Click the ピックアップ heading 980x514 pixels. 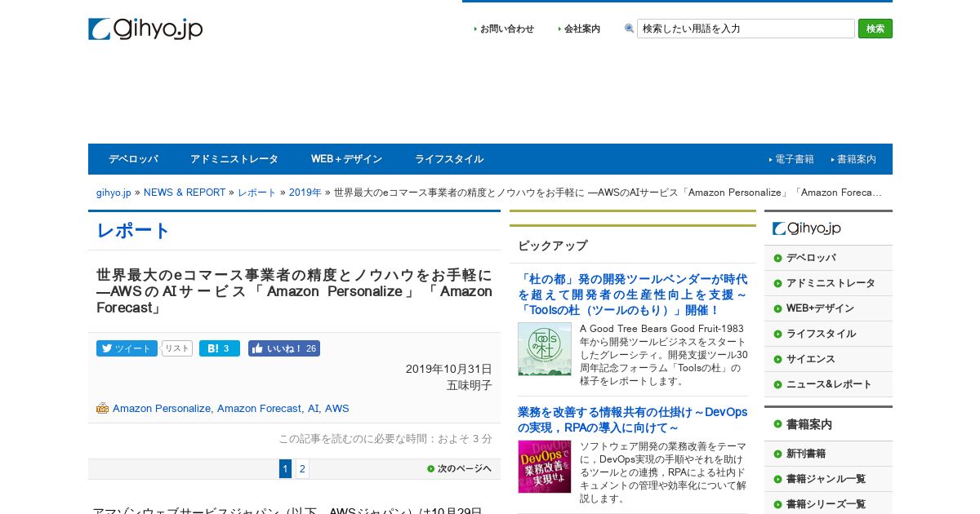553,246
